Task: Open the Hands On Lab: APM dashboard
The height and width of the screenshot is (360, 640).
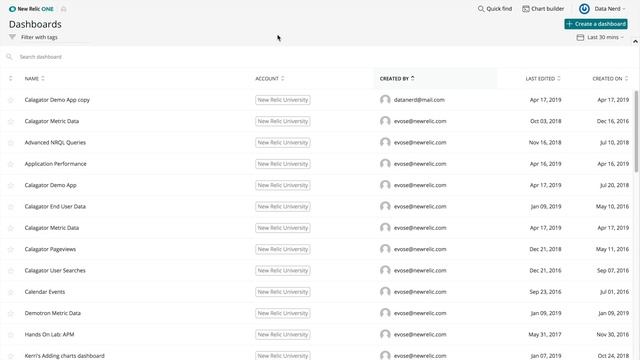Action: (x=49, y=334)
